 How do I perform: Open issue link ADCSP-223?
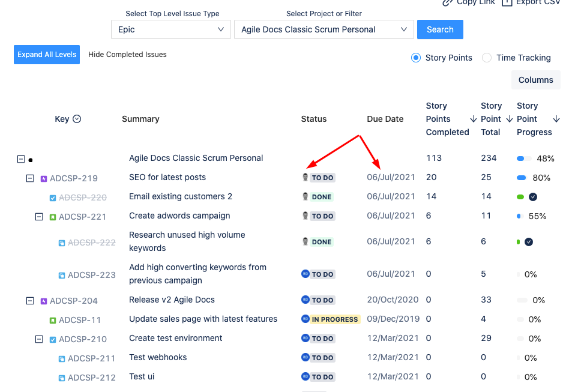(92, 275)
